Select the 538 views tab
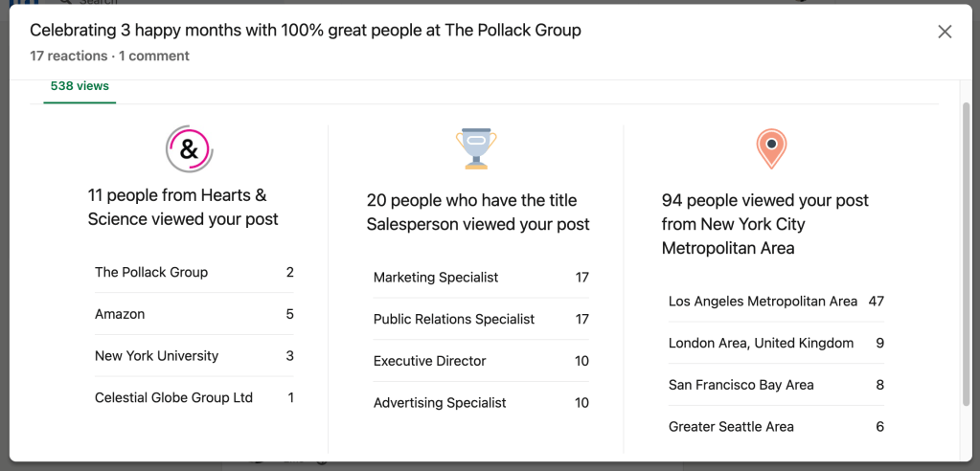The image size is (980, 471). (x=80, y=86)
